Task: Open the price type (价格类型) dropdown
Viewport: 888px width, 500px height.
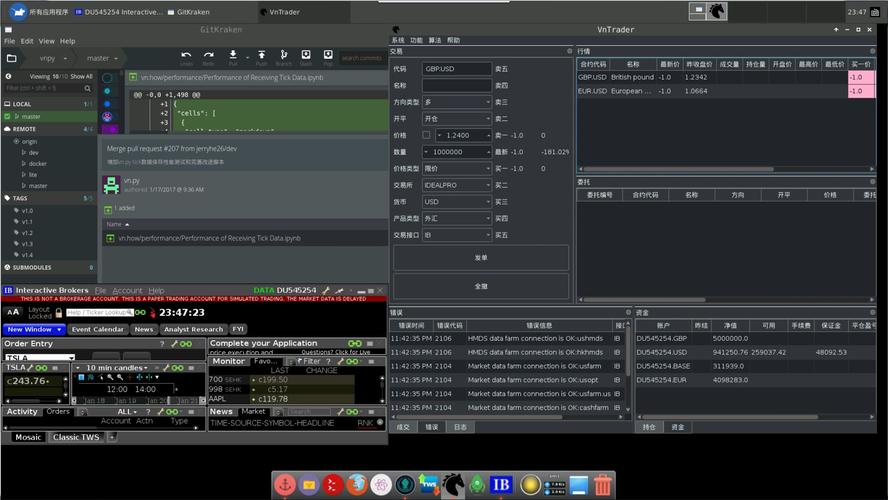Action: (x=456, y=169)
